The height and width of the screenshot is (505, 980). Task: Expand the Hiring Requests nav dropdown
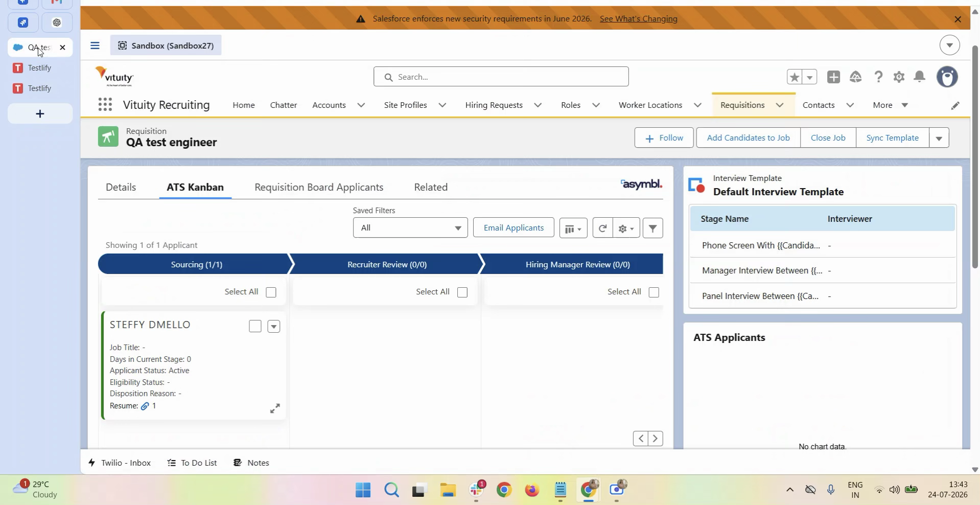pos(538,105)
